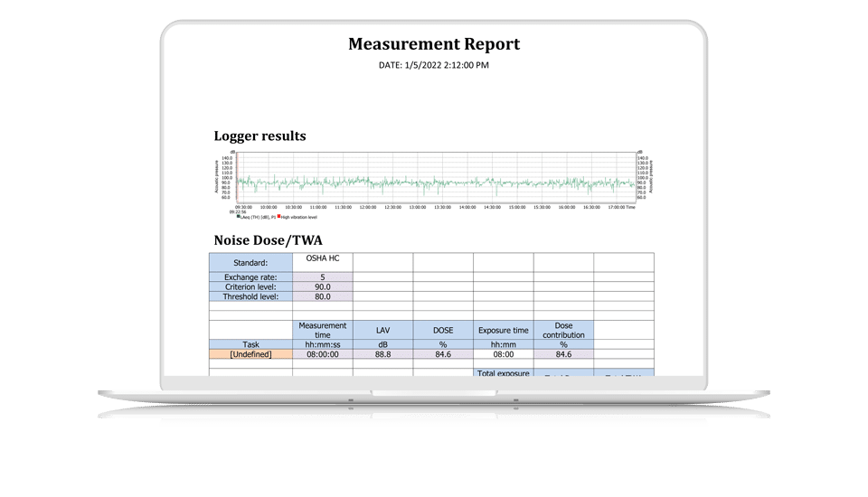Click the red High vibration level legend marker

pyautogui.click(x=279, y=217)
